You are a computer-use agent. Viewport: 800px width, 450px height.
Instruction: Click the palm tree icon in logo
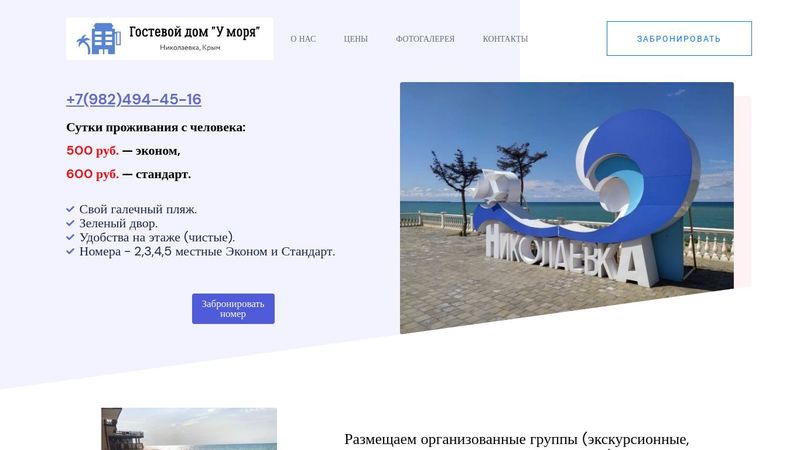pos(83,44)
